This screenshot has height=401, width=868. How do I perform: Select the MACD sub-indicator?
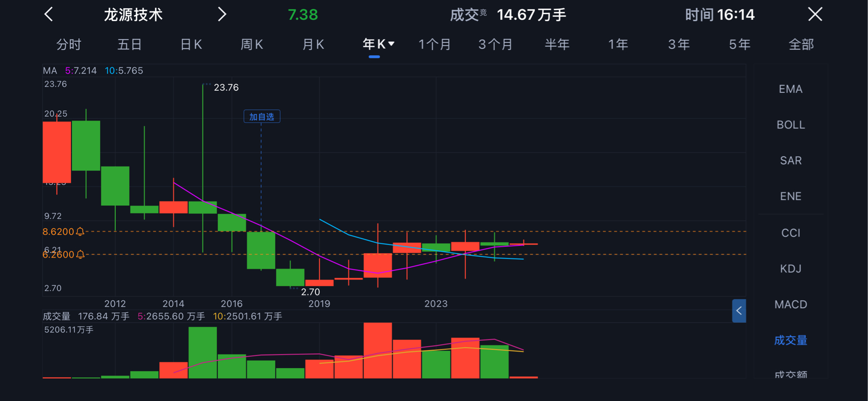790,304
